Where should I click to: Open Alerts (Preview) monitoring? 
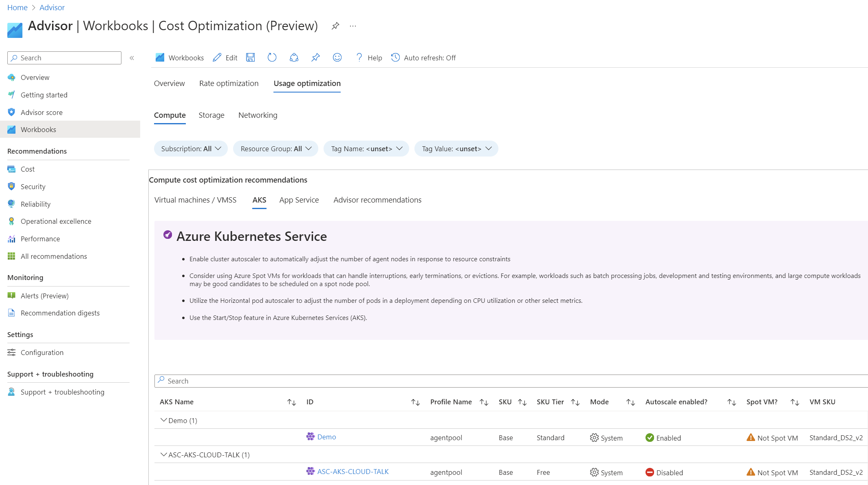(44, 295)
